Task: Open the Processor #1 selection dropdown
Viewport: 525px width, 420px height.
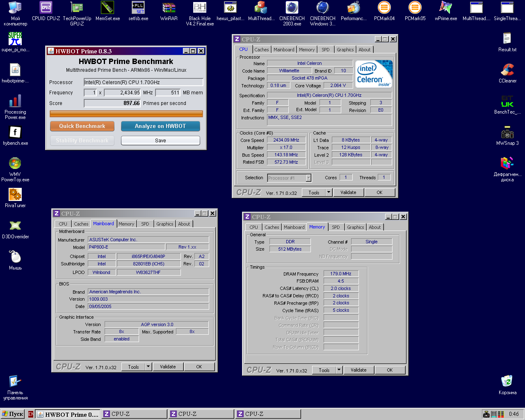Action: pyautogui.click(x=308, y=178)
